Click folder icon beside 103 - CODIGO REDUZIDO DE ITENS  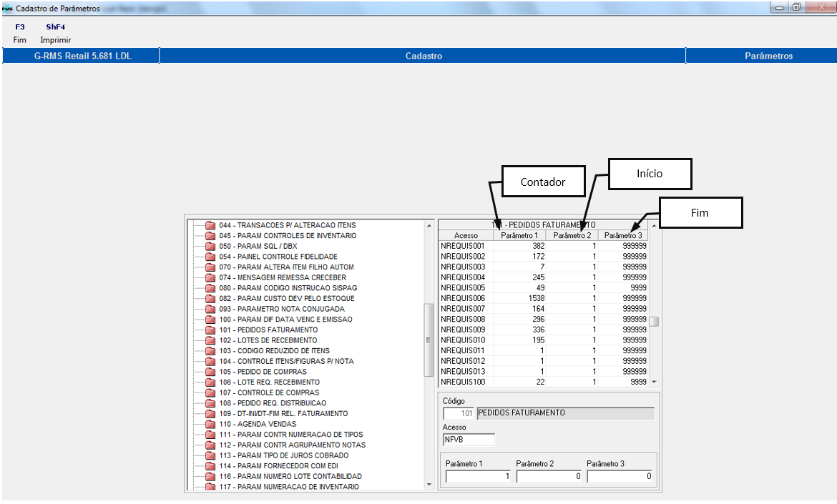(x=210, y=351)
